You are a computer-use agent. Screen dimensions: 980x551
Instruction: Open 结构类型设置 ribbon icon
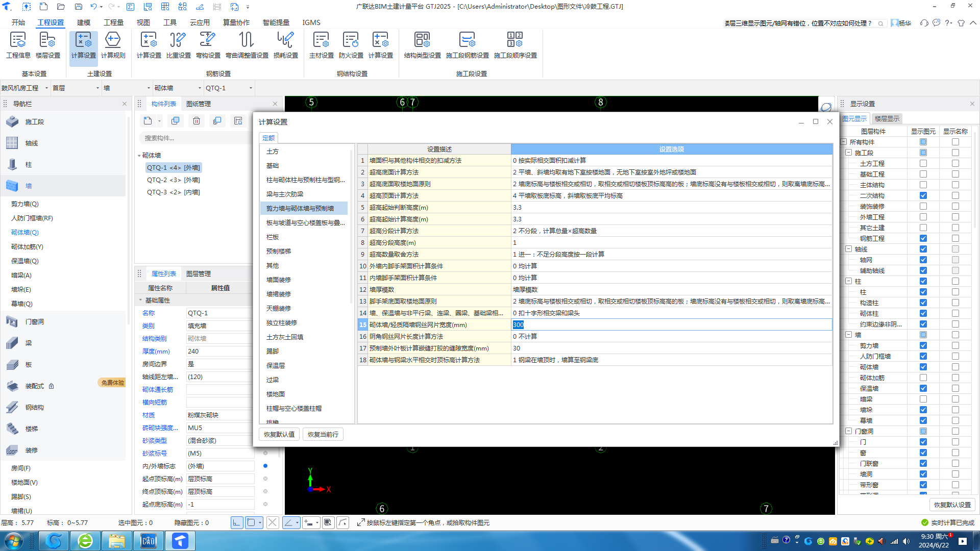click(x=422, y=45)
